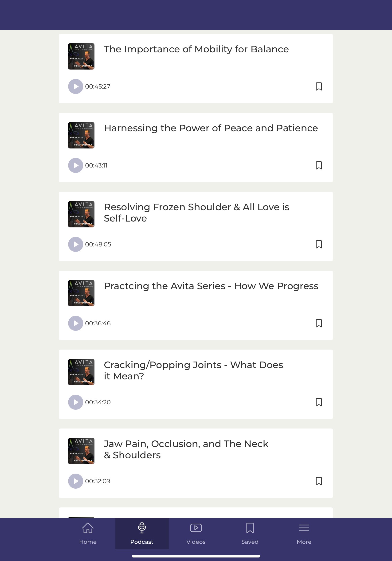The height and width of the screenshot is (561, 392).
Task: Bookmark The Importance of Mobility for Balance
Action: (319, 86)
